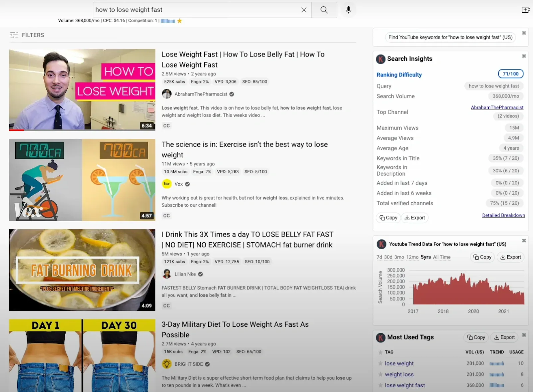
Task: Click the yellow star beside the competition bar
Action: (x=179, y=21)
